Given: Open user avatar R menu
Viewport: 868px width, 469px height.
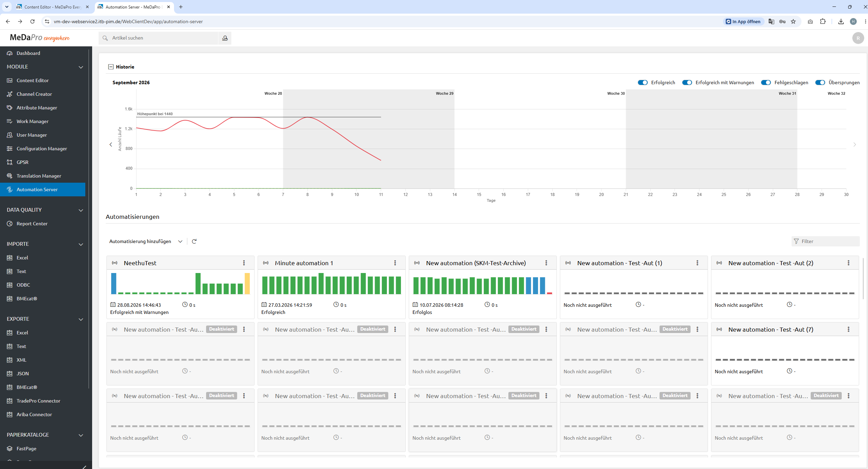Looking at the screenshot, I should click(x=858, y=38).
